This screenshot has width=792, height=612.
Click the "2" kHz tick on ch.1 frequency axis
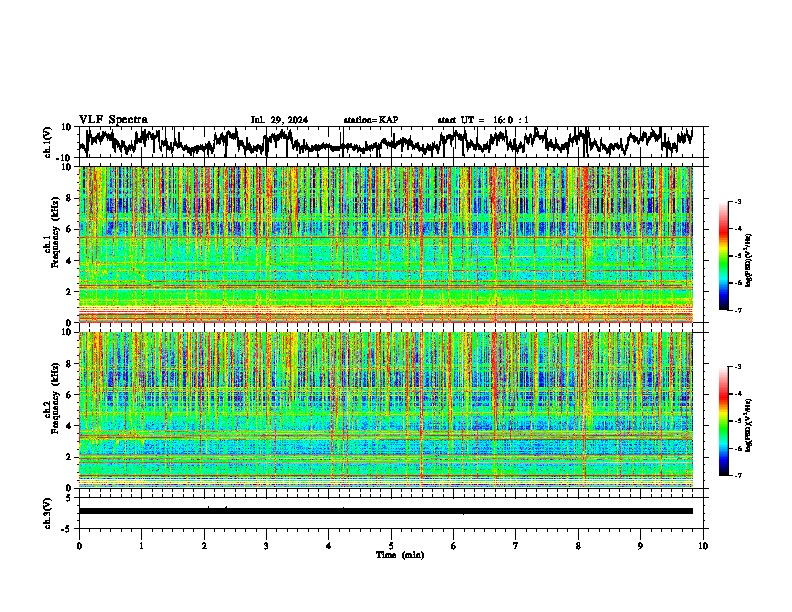pos(70,291)
